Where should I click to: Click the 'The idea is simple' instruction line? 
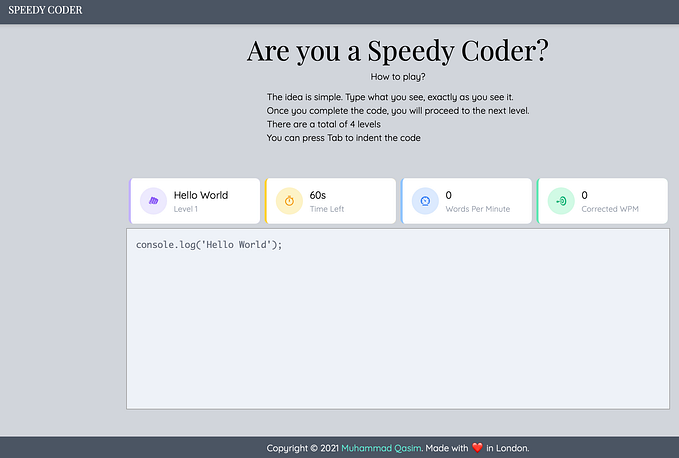tap(390, 97)
